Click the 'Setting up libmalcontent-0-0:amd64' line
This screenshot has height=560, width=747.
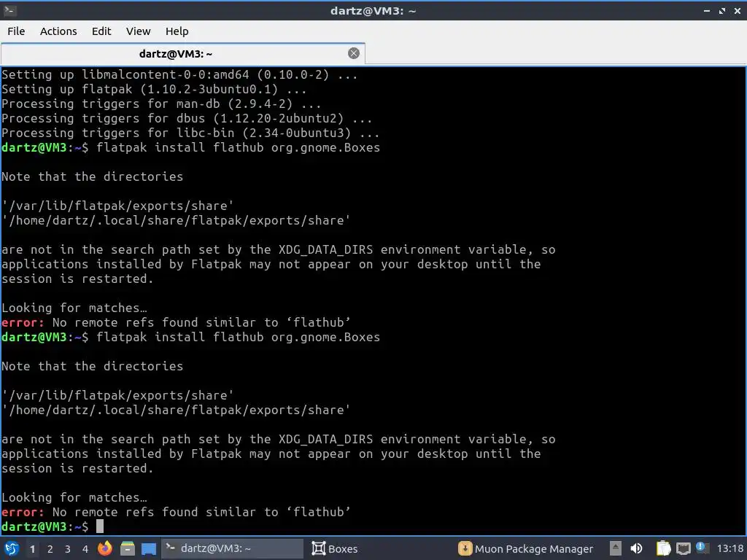(x=179, y=74)
